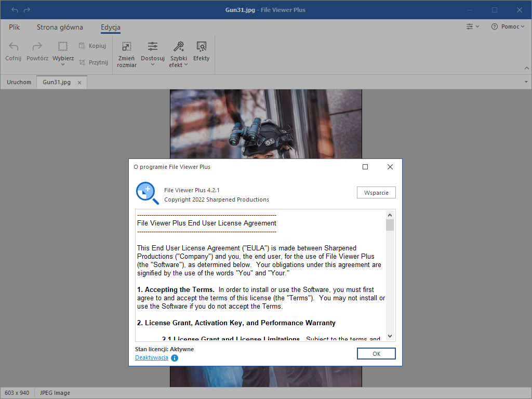Click the undo arrow in title bar
The height and width of the screenshot is (399, 532).
point(15,10)
